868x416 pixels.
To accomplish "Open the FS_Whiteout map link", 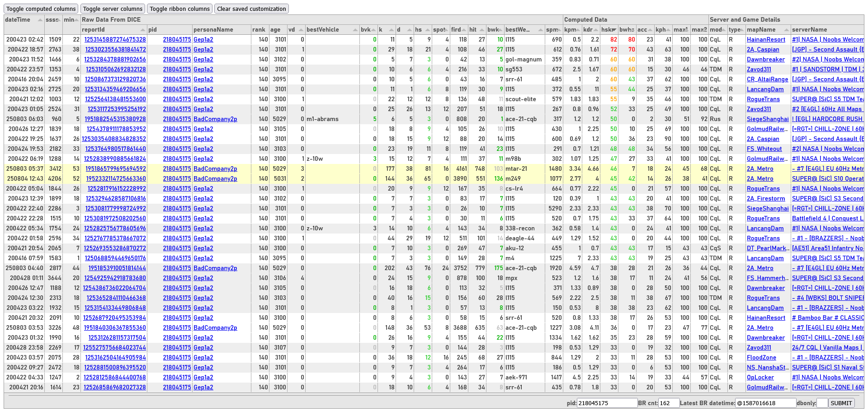I will 764,149.
